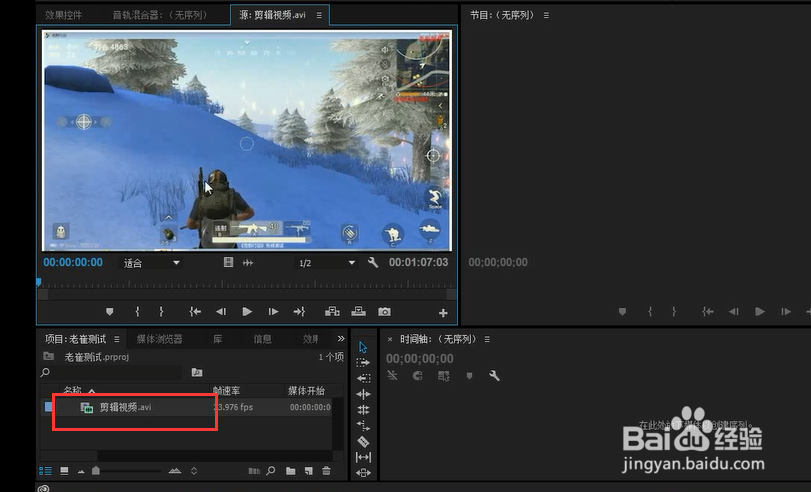Viewport: 811px width, 492px height.
Task: Click the Find magnifier in project footer
Action: (271, 471)
